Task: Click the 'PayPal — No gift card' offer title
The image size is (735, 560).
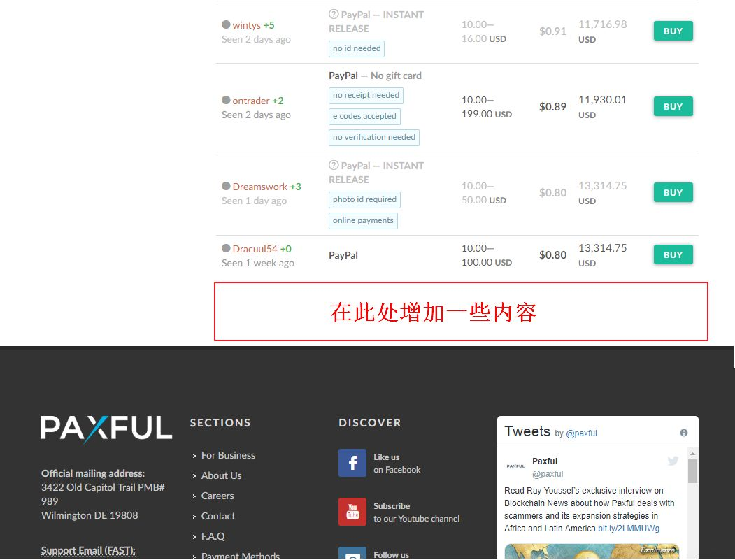Action: 375,76
